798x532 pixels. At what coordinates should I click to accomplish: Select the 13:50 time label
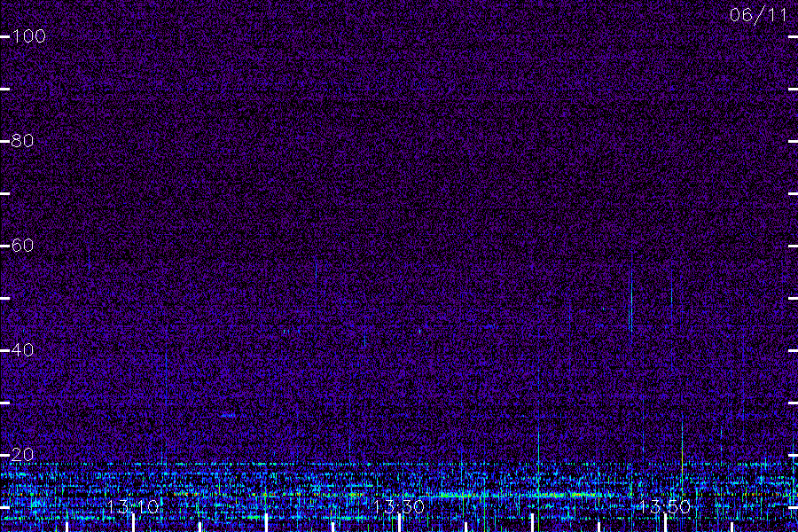[665, 507]
